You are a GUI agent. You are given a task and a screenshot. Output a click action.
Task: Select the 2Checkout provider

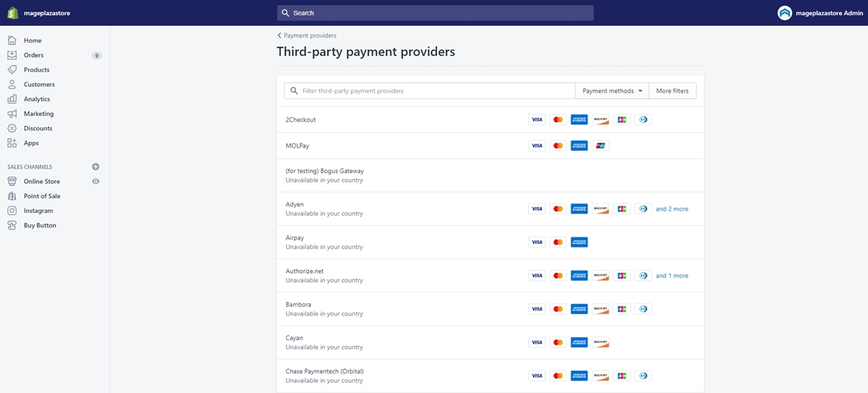click(x=490, y=119)
